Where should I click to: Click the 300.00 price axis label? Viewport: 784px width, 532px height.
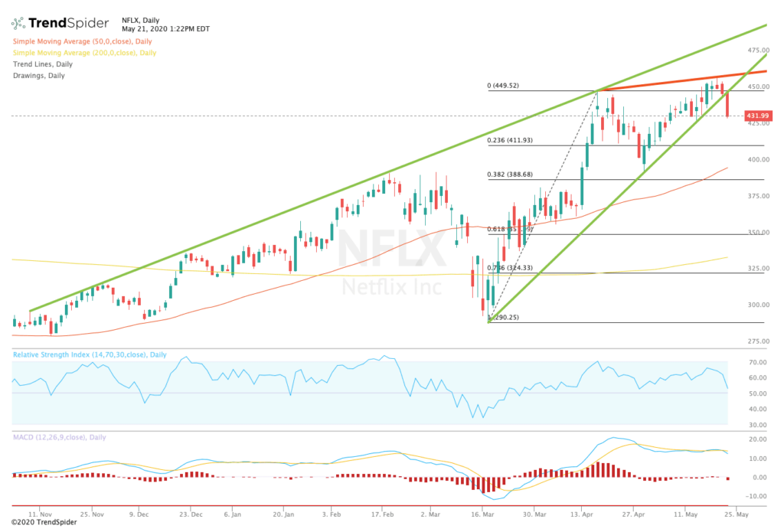click(759, 305)
